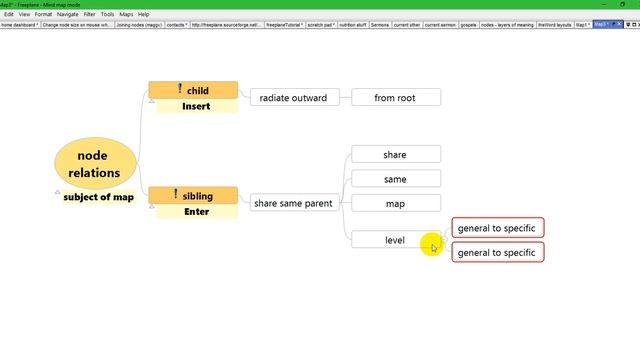Click the exclamation icon on sibling node
640x360 pixels.
click(x=176, y=194)
